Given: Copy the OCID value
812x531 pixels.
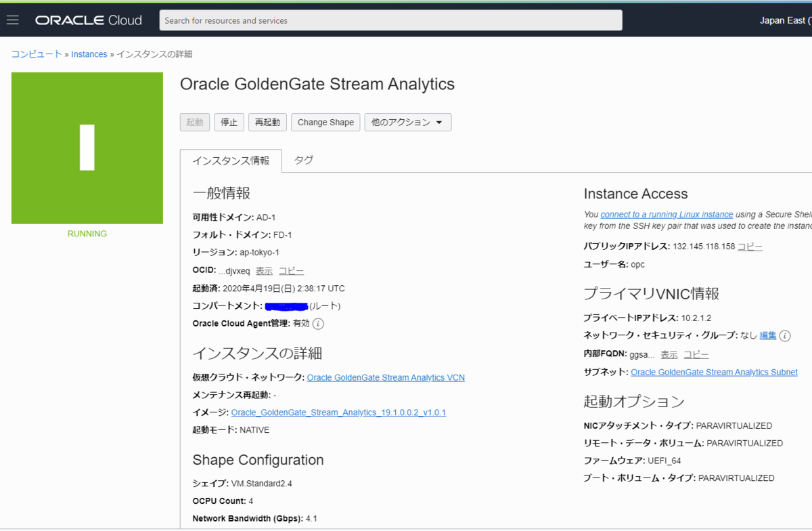Looking at the screenshot, I should [292, 271].
